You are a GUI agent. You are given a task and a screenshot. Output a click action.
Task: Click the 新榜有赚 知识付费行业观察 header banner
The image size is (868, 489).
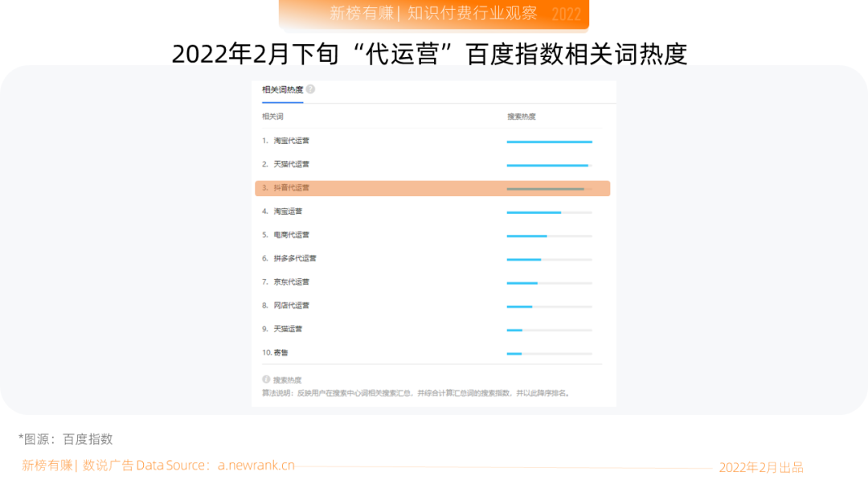[x=434, y=14]
